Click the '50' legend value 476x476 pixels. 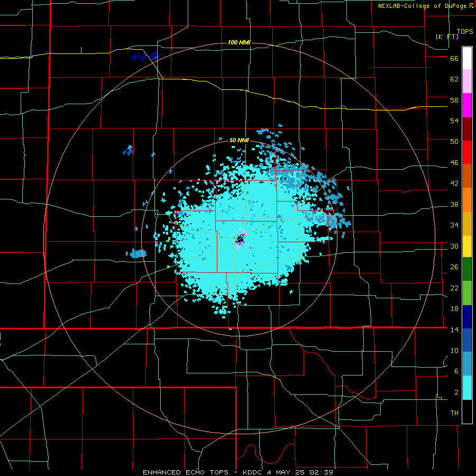point(454,141)
